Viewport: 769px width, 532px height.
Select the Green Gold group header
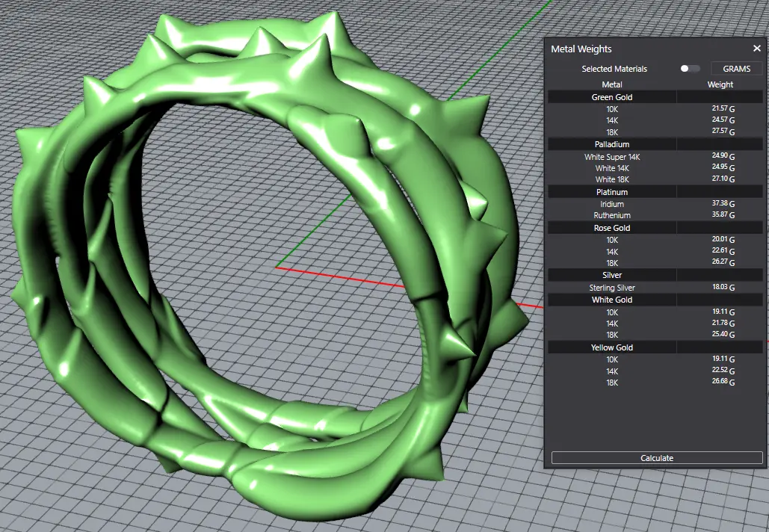pos(612,97)
